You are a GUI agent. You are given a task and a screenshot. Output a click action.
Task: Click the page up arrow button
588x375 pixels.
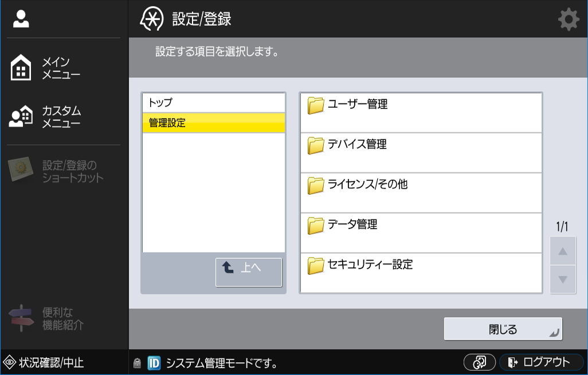pos(563,251)
